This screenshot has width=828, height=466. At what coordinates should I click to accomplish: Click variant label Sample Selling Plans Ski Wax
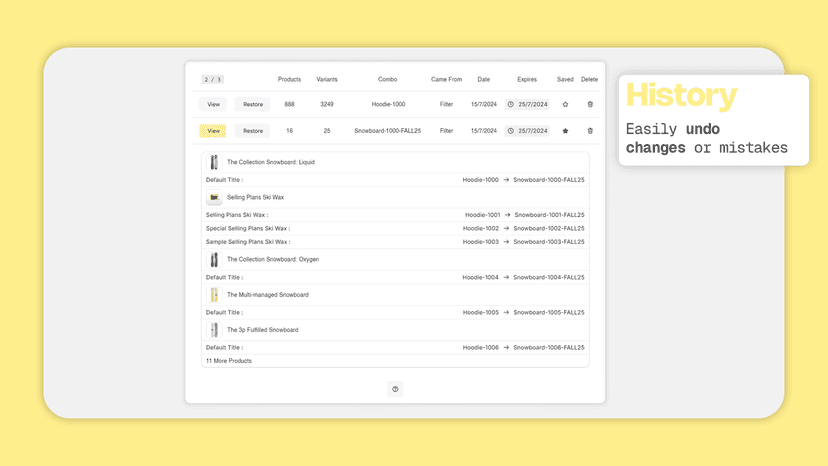point(247,242)
